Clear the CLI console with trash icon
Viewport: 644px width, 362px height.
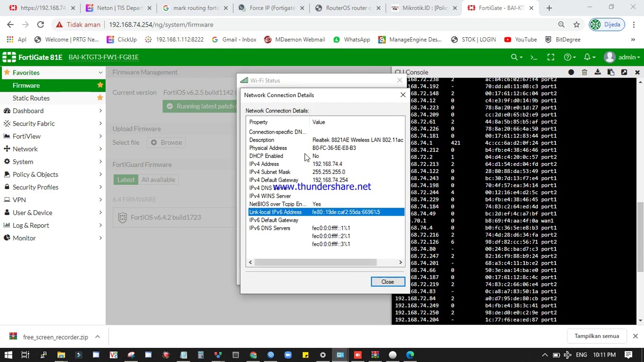pyautogui.click(x=584, y=72)
